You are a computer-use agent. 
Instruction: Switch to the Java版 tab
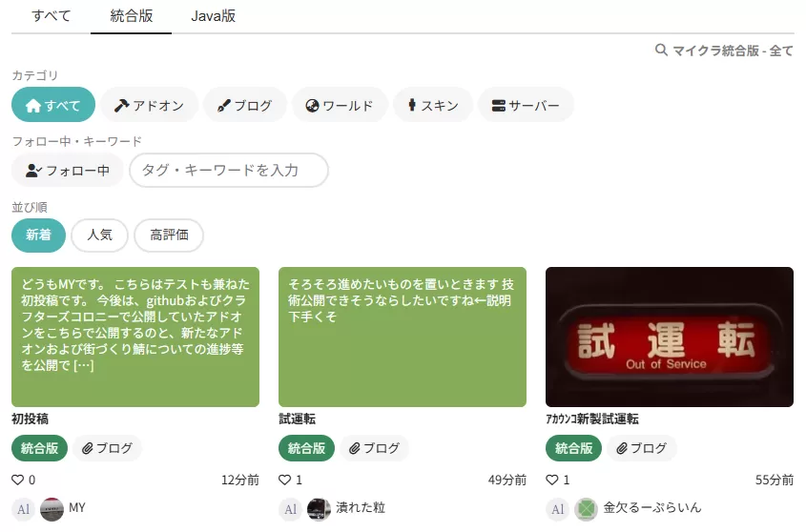[213, 16]
